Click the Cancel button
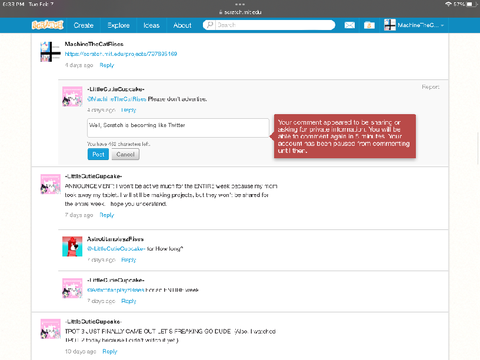The image size is (480, 360). [125, 154]
